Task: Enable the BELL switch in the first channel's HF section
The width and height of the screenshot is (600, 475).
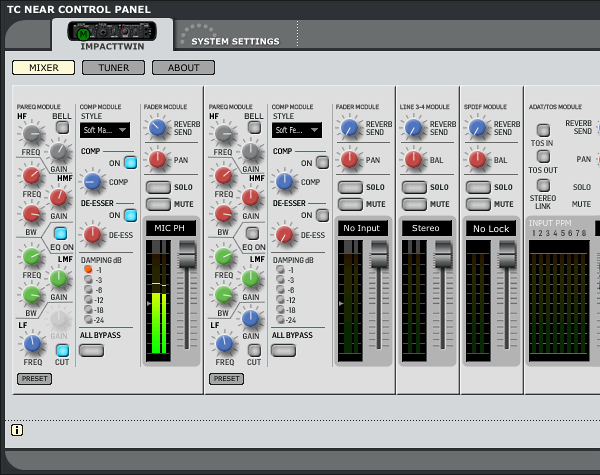Action: [62, 127]
